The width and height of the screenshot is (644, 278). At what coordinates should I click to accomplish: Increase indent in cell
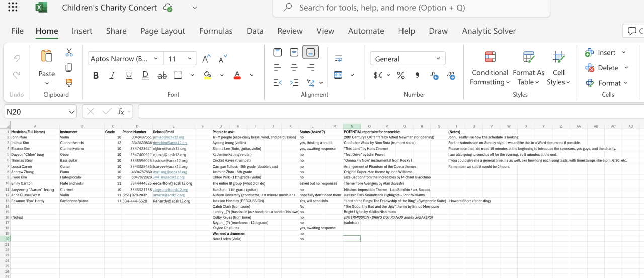294,83
